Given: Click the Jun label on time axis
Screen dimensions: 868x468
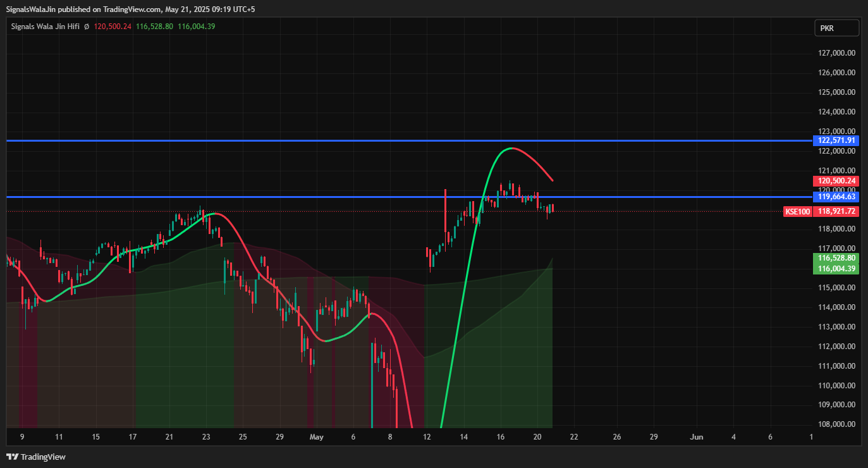Looking at the screenshot, I should point(697,437).
